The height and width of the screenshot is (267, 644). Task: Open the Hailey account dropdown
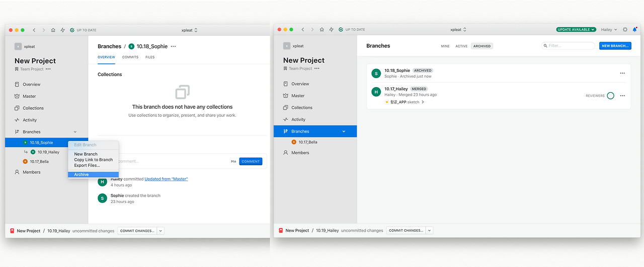point(609,30)
